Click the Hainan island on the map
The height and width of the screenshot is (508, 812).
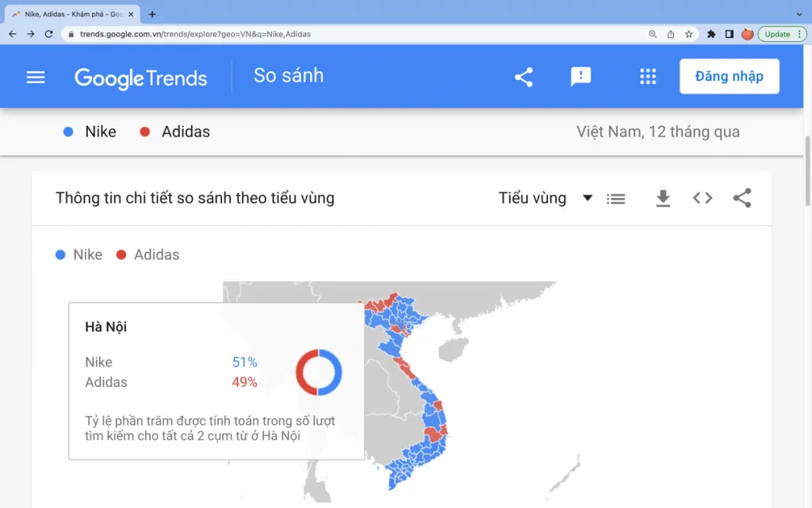coord(453,349)
